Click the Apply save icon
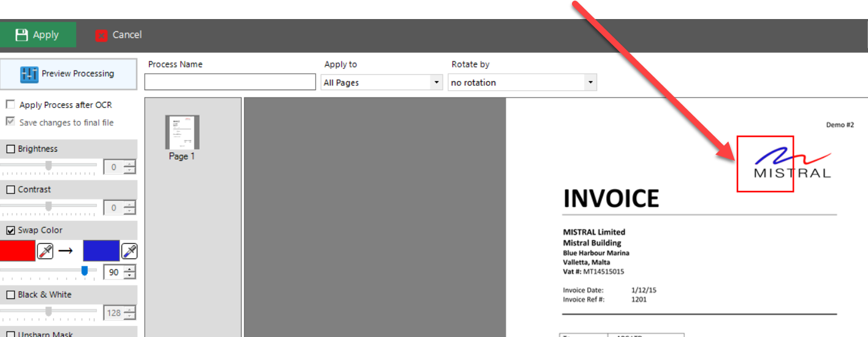The width and height of the screenshot is (868, 337). (x=22, y=35)
